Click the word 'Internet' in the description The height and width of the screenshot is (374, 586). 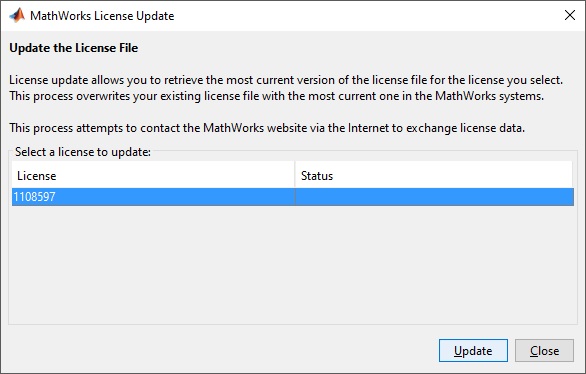point(368,128)
